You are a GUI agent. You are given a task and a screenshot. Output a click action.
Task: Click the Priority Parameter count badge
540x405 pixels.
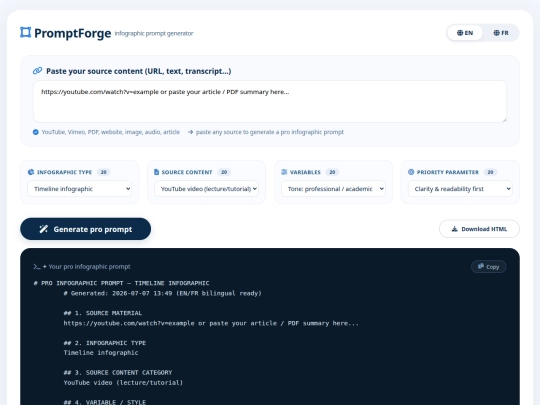[490, 172]
